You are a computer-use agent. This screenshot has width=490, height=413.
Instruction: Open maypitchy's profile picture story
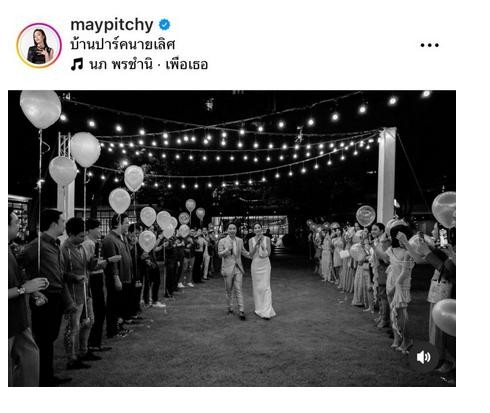39,45
